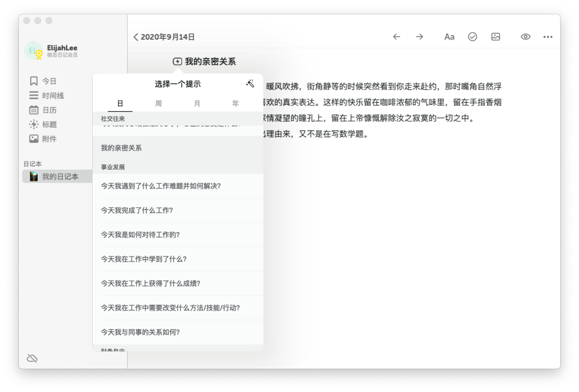The height and width of the screenshot is (392, 579).
Task: Click the prompt lightning icon beside title
Action: tap(177, 62)
